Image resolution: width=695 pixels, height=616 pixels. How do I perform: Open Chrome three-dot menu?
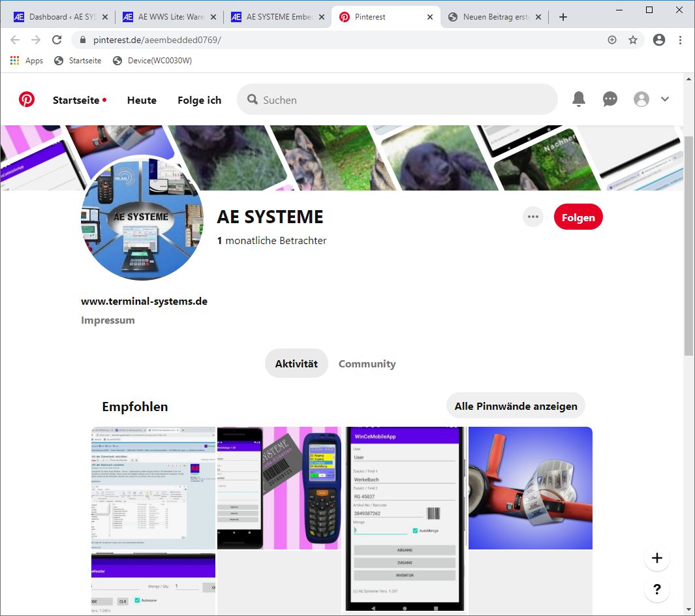pyautogui.click(x=681, y=40)
